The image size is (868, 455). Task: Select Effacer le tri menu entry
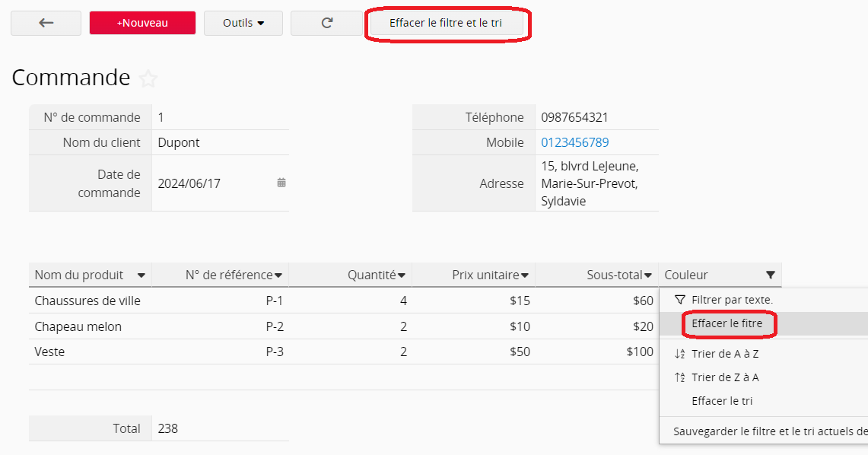pos(763,401)
